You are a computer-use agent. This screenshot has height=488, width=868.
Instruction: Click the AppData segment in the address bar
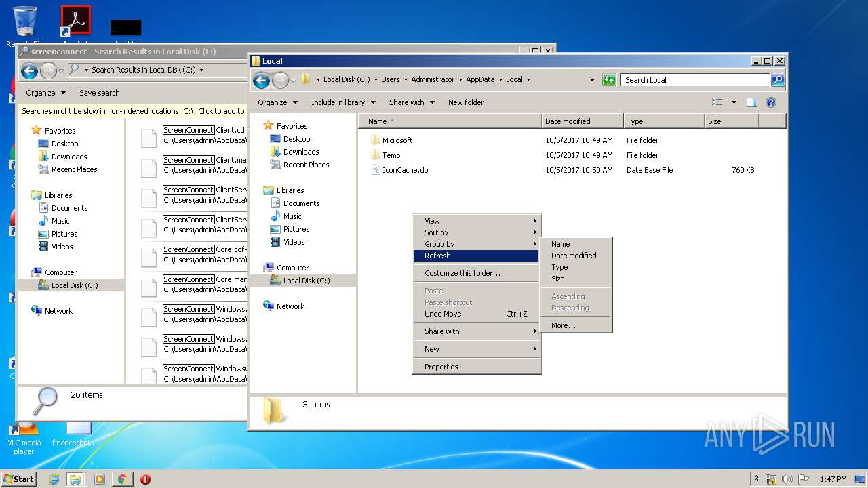(x=480, y=79)
